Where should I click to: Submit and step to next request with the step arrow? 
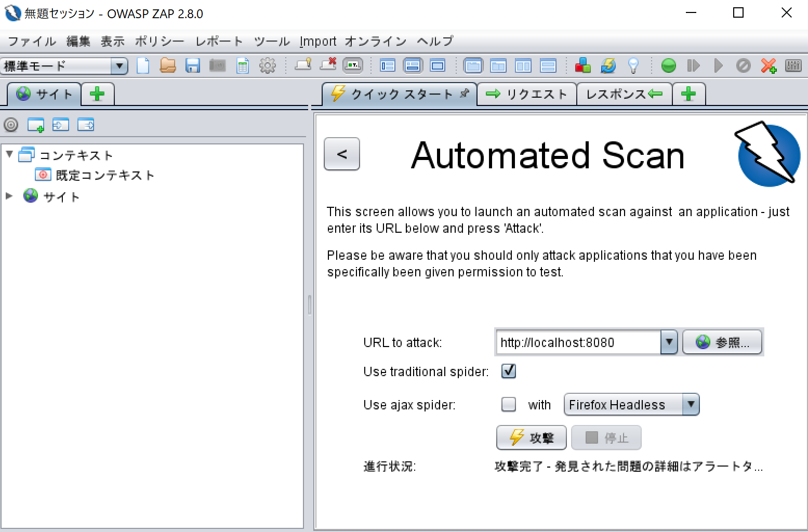click(x=693, y=65)
